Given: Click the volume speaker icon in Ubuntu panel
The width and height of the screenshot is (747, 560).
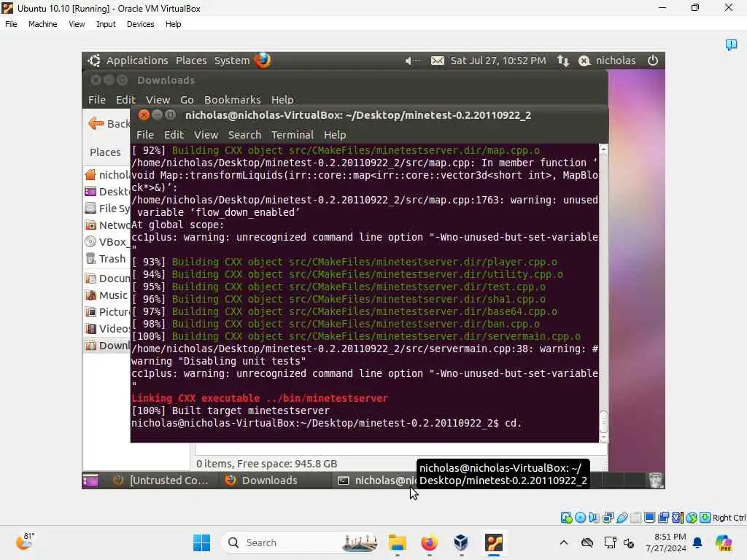Looking at the screenshot, I should click(x=412, y=61).
